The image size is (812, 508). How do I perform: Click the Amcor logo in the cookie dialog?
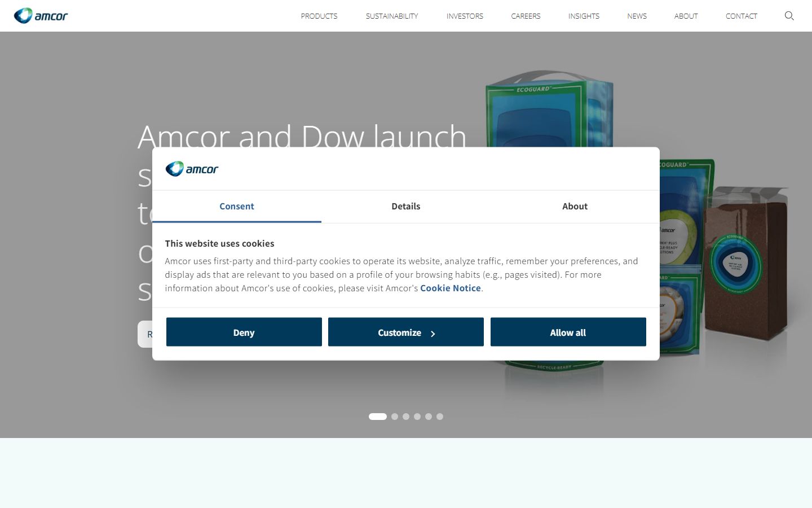(x=192, y=169)
